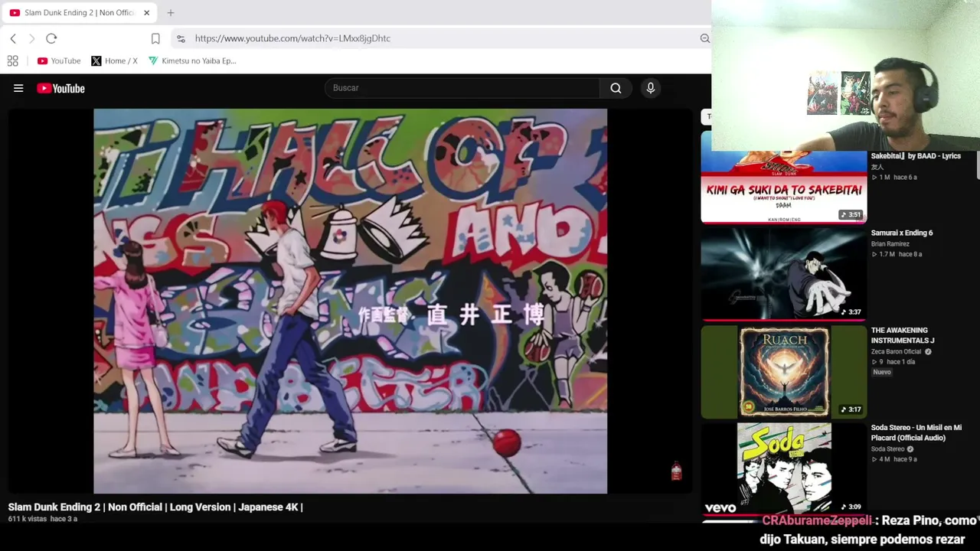Click the '4 M hace 9 a' view count
This screenshot has height=551, width=980.
click(894, 459)
